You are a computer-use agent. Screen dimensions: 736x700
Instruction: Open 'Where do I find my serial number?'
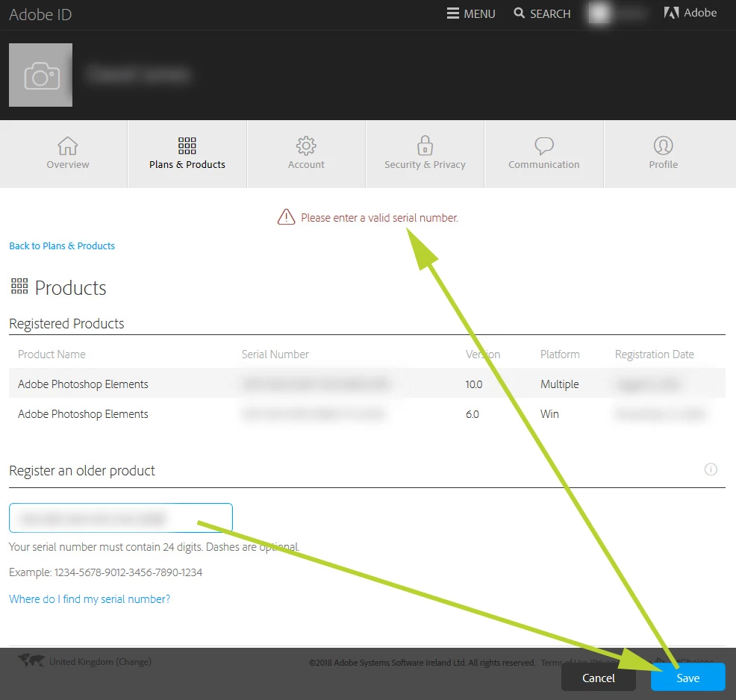click(x=90, y=599)
